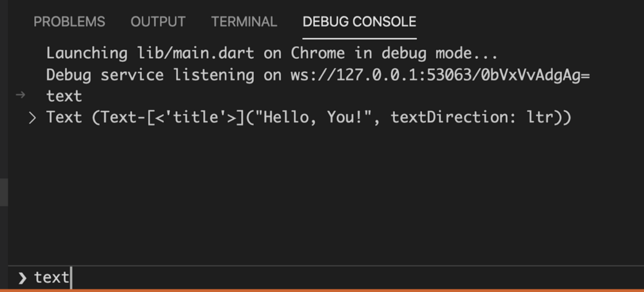This screenshot has height=292, width=644.
Task: Switch to the PROBLEMS tab
Action: [69, 22]
